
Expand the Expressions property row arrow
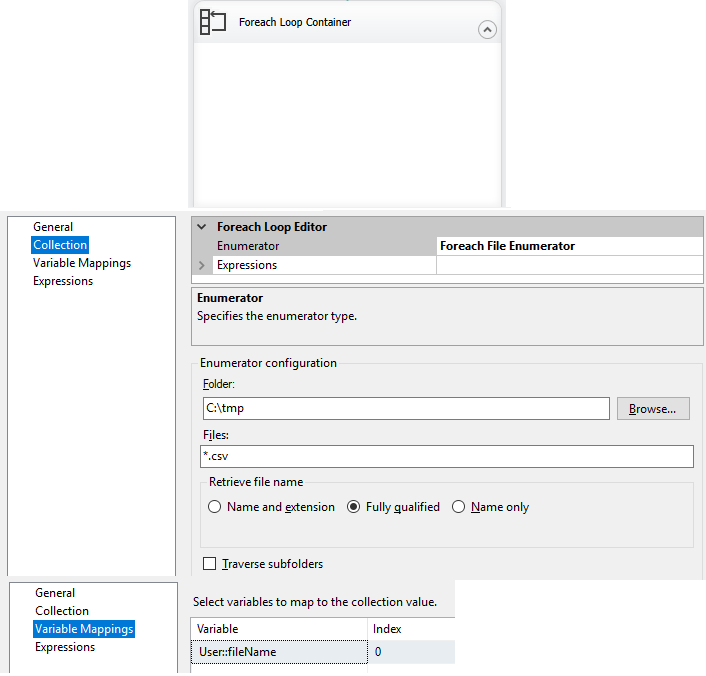[x=203, y=266]
